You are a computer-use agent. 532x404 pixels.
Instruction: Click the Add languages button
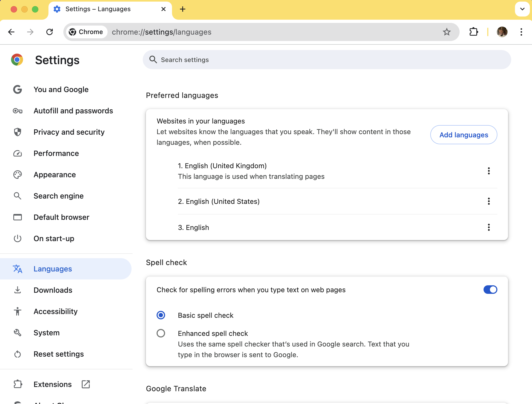[x=464, y=135]
